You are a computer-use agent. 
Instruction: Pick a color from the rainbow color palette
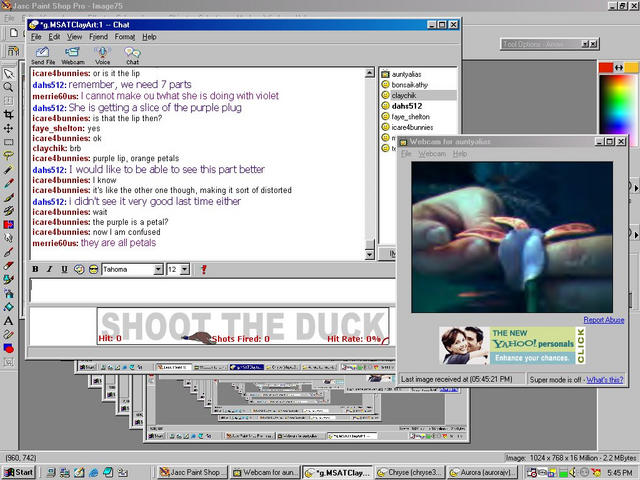coord(618,106)
